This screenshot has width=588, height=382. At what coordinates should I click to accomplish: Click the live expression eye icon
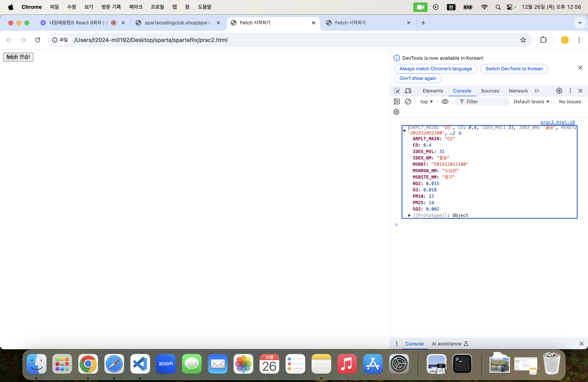click(445, 102)
